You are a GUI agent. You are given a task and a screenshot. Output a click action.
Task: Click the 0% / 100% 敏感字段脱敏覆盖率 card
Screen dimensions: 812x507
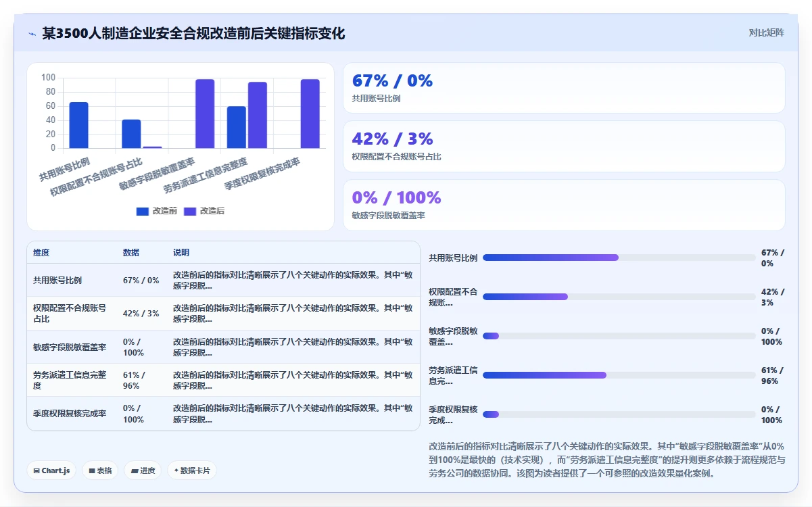[564, 205]
